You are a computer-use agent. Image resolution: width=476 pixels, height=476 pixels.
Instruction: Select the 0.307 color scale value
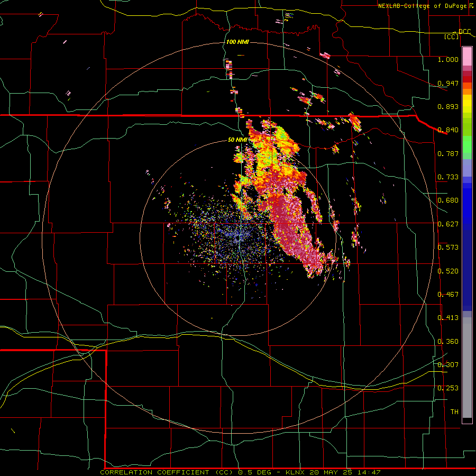coord(448,365)
